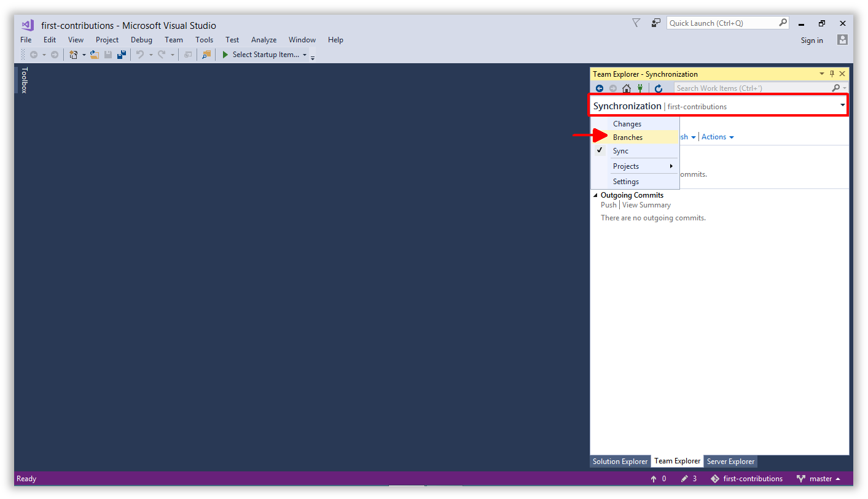Screen dimensions: 868x499
Task: Open the View menu
Action: pos(76,40)
